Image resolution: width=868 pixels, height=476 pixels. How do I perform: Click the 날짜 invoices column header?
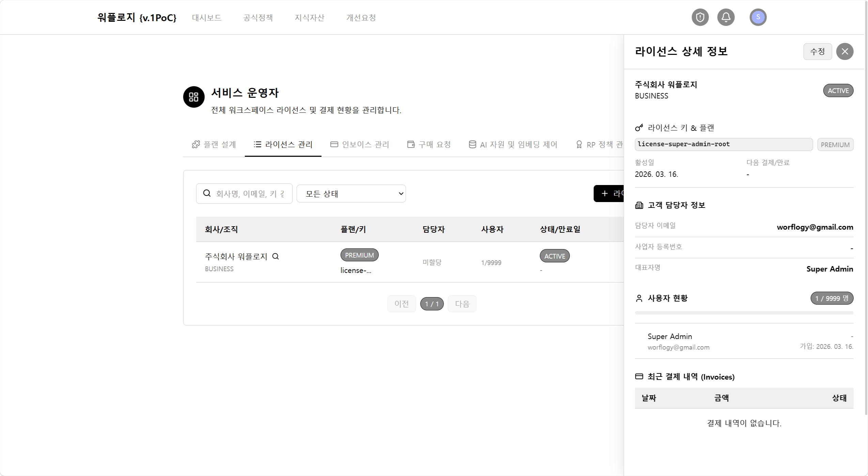649,398
